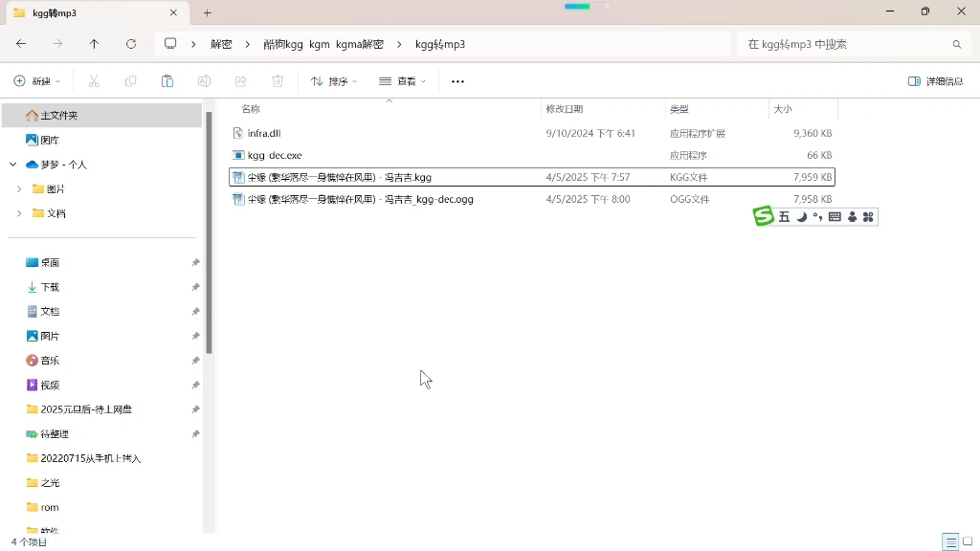Cut the selected file using the scissors icon
The width and height of the screenshot is (980, 551).
[x=94, y=81]
